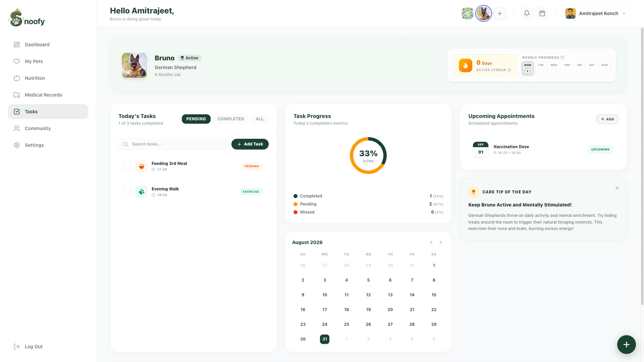The height and width of the screenshot is (362, 644).
Task: Open the Dashboard page
Action: point(48,45)
